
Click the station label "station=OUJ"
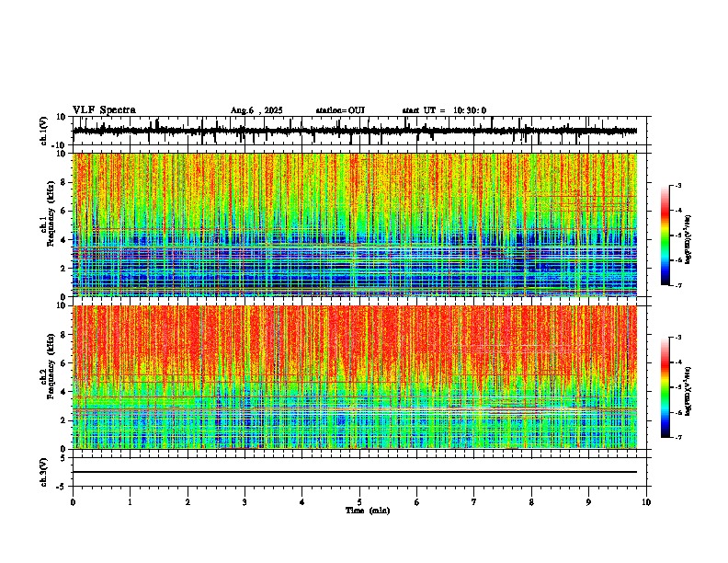340,110
